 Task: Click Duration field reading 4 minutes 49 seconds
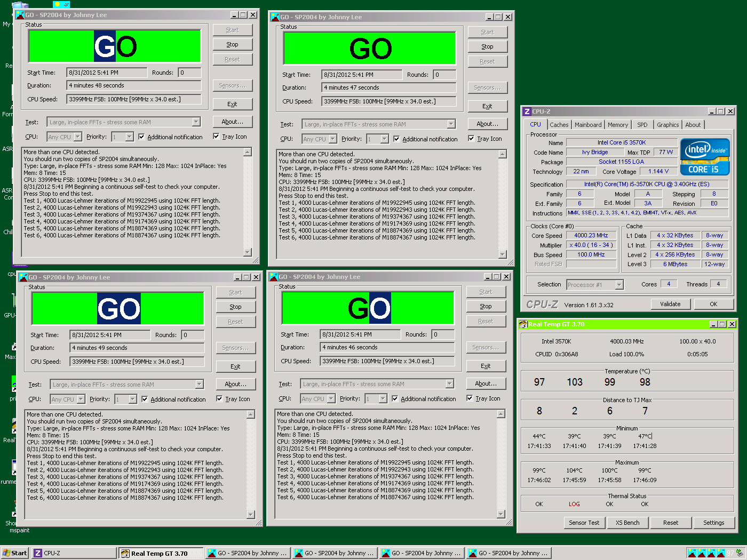[137, 348]
